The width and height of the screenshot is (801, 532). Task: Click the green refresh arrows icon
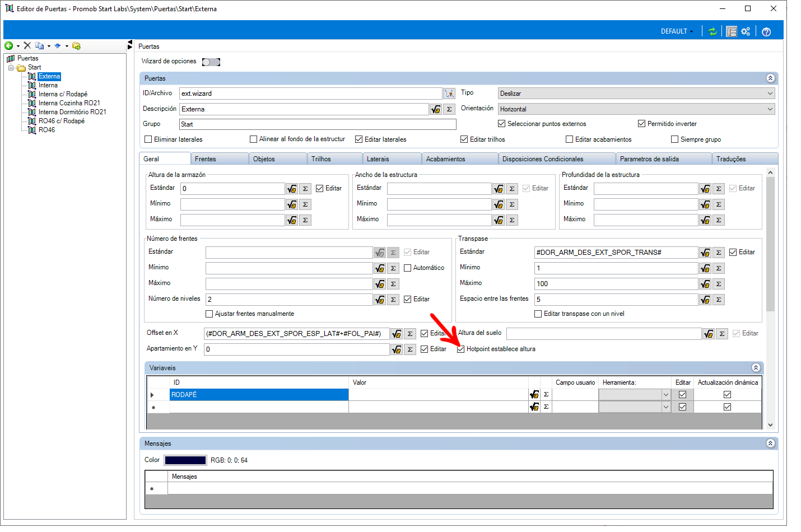click(x=712, y=31)
